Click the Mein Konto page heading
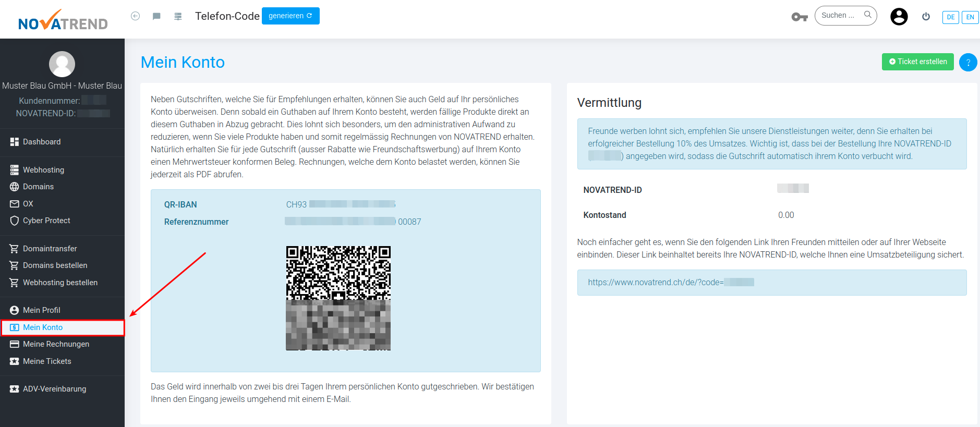Viewport: 980px width, 427px height. [183, 62]
